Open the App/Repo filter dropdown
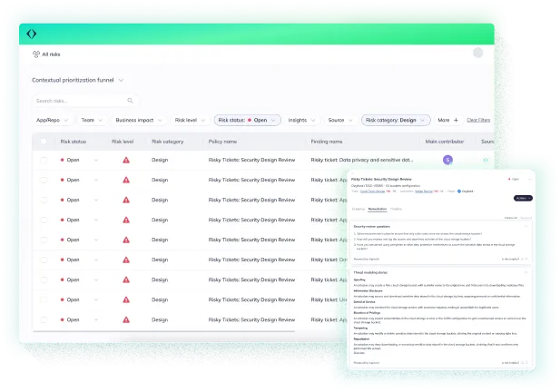The image size is (560, 392). point(52,121)
